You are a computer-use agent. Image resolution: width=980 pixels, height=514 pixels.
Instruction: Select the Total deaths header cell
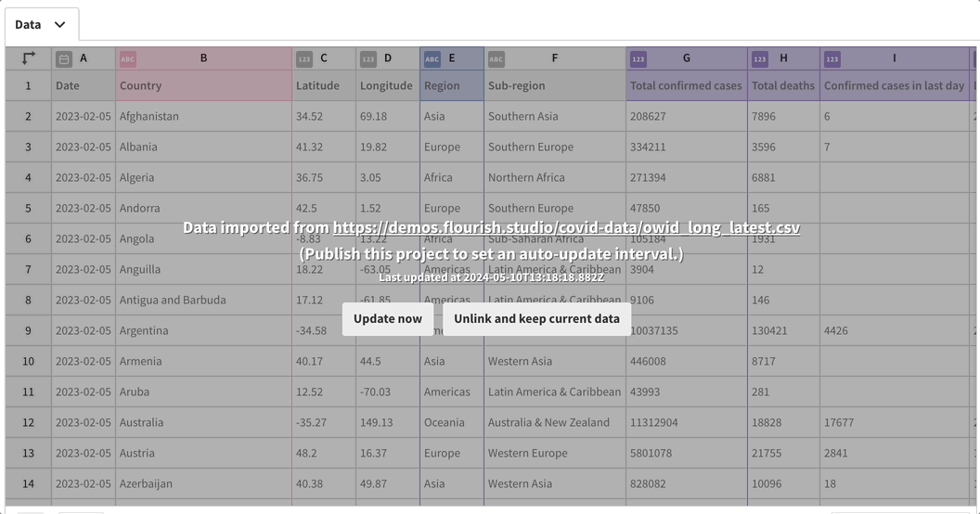pos(782,85)
